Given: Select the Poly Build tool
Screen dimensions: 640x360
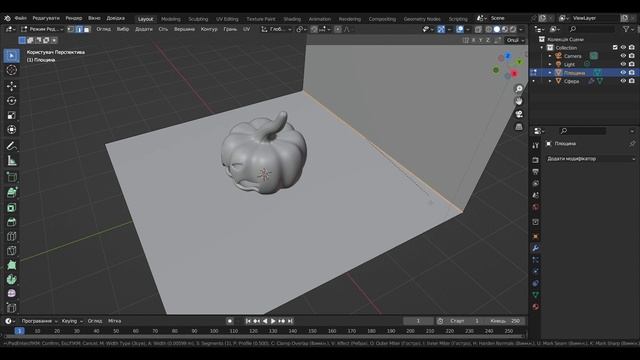Looking at the screenshot, I should (x=11, y=265).
